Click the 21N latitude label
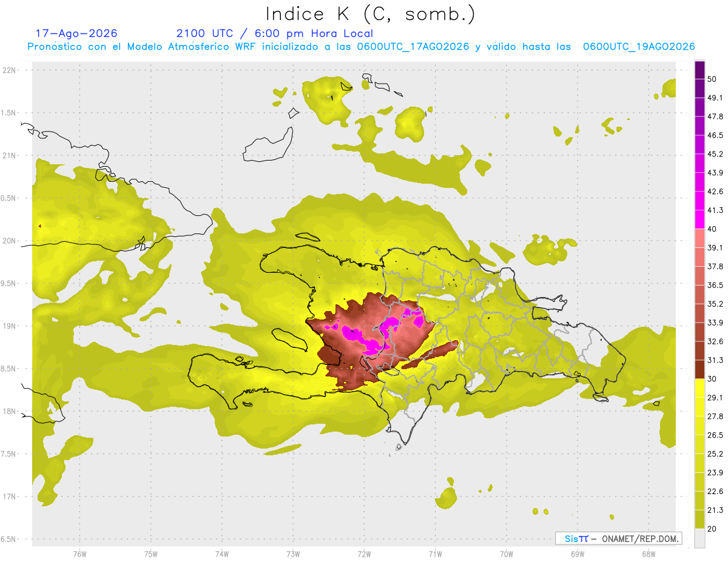Image resolution: width=728 pixels, height=562 pixels. [x=10, y=155]
